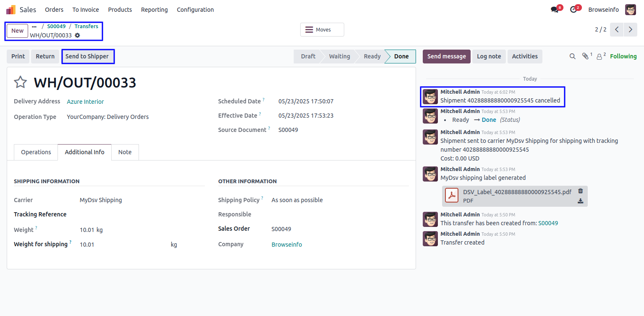Mark transfer as favorite with star
This screenshot has height=316, width=644.
click(x=21, y=82)
